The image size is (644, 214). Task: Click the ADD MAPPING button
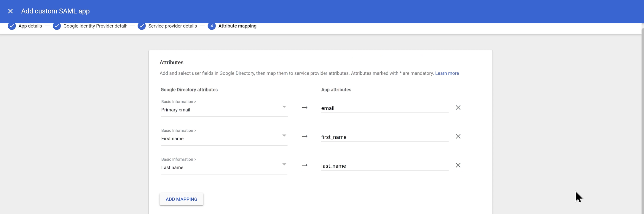point(181,199)
